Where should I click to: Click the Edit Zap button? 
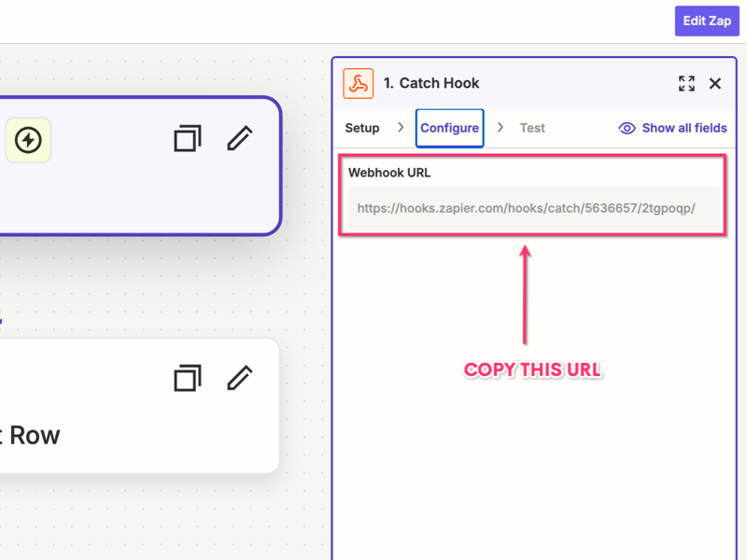pos(706,21)
